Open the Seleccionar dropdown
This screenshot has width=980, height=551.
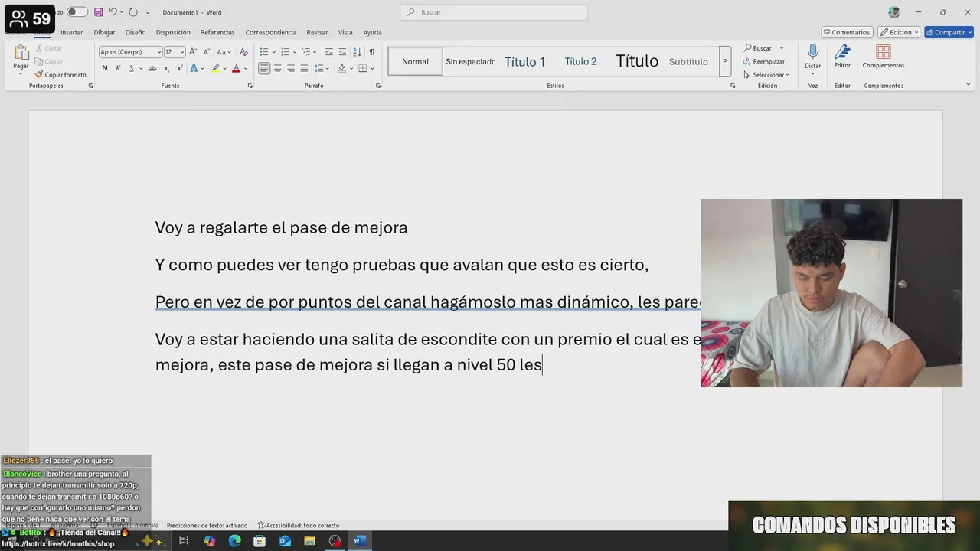pos(766,75)
